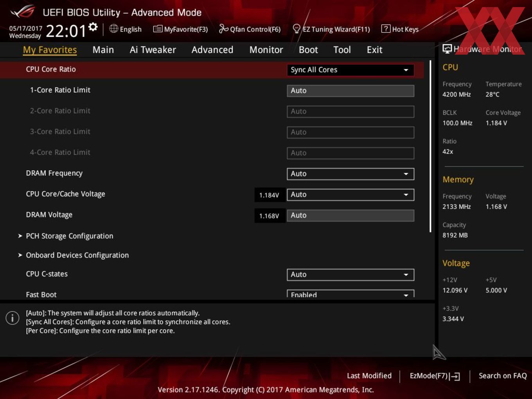Click the 1.184V core voltage readout box
The width and height of the screenshot is (532, 399).
click(x=269, y=195)
